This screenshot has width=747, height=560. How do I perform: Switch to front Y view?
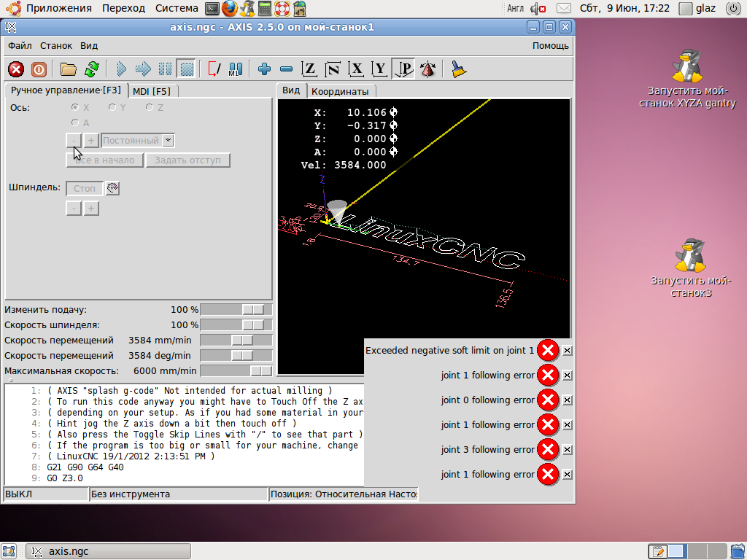(379, 69)
